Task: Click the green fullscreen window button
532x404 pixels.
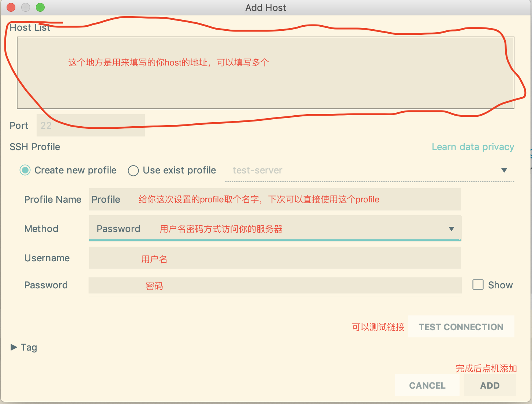Action: (40, 7)
